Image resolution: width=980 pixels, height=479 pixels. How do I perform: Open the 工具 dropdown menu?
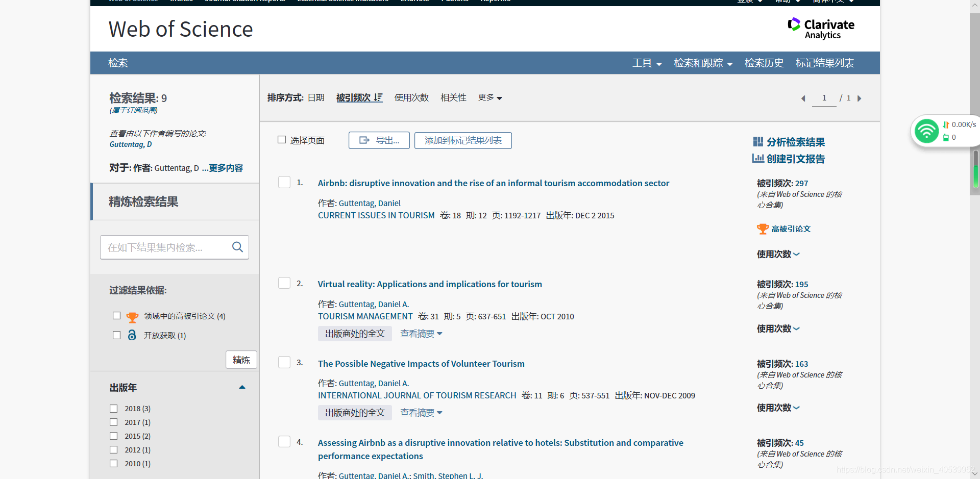(x=647, y=63)
